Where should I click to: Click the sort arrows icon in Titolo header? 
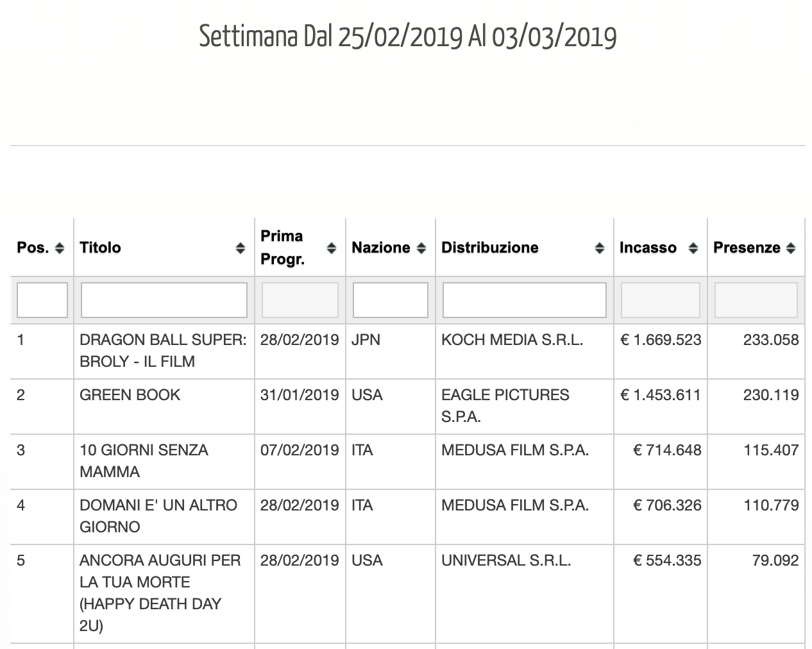point(241,248)
